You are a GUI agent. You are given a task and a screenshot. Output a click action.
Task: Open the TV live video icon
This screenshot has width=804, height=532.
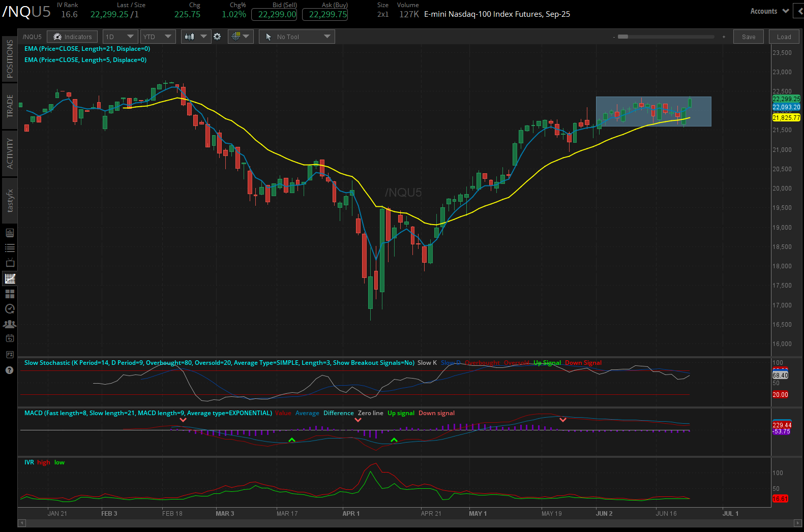pos(10,263)
